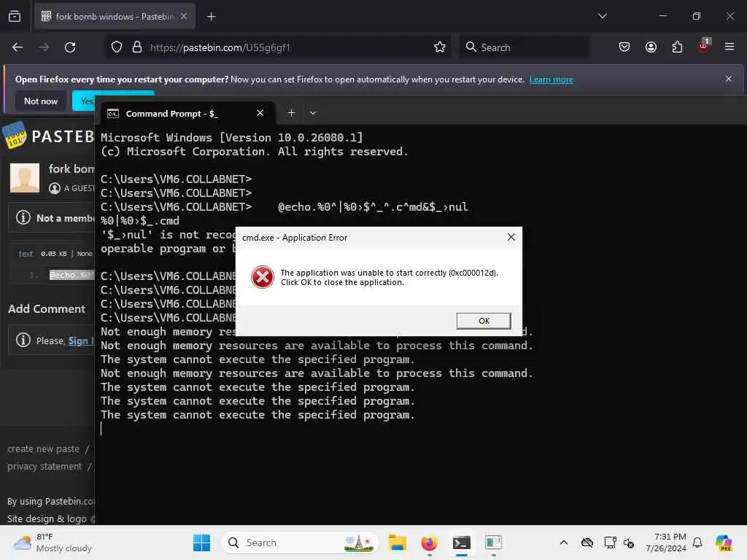Open Copilot preview icon in taskbar
This screenshot has height=560, width=747.
724,542
